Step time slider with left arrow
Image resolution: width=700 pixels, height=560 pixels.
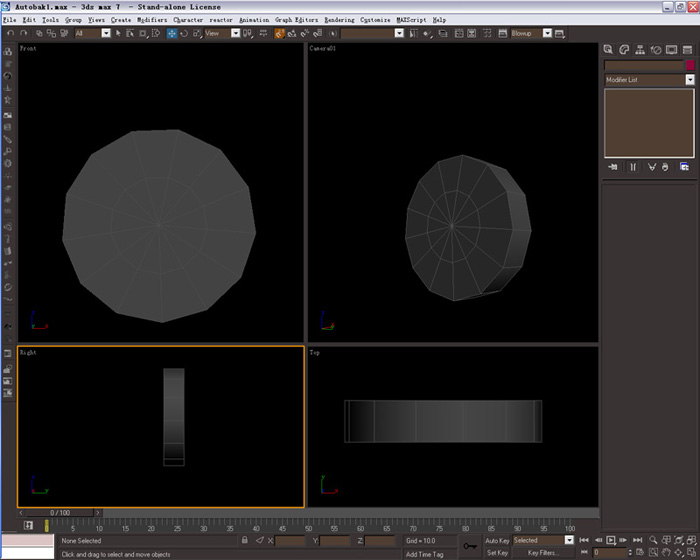(x=21, y=513)
